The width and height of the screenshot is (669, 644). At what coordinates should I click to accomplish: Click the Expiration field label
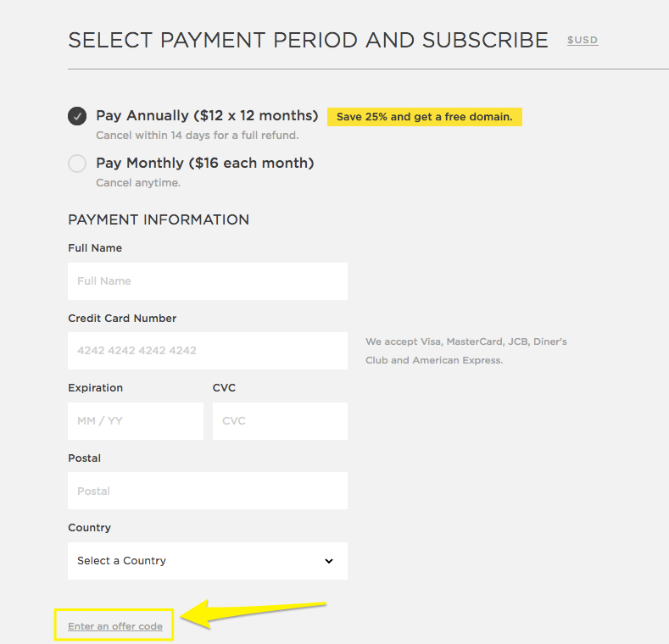click(95, 388)
